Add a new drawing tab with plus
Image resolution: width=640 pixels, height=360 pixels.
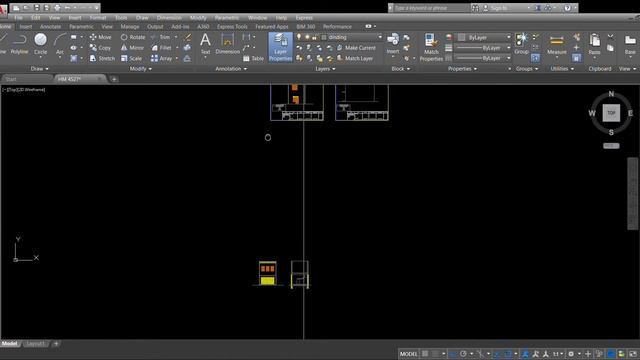(114, 79)
